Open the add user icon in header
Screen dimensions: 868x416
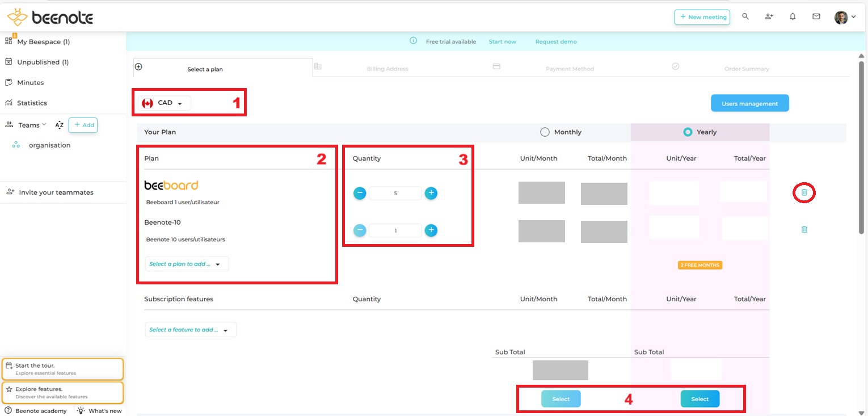tap(769, 17)
